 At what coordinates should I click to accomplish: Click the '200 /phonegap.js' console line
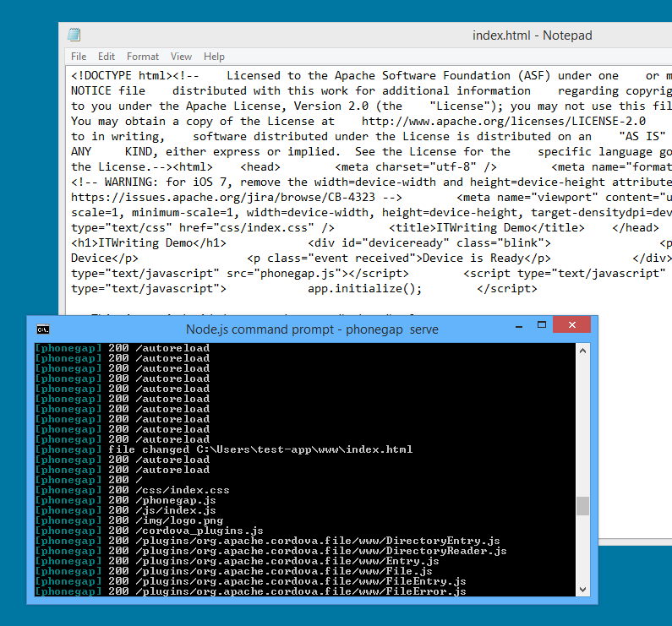(125, 500)
